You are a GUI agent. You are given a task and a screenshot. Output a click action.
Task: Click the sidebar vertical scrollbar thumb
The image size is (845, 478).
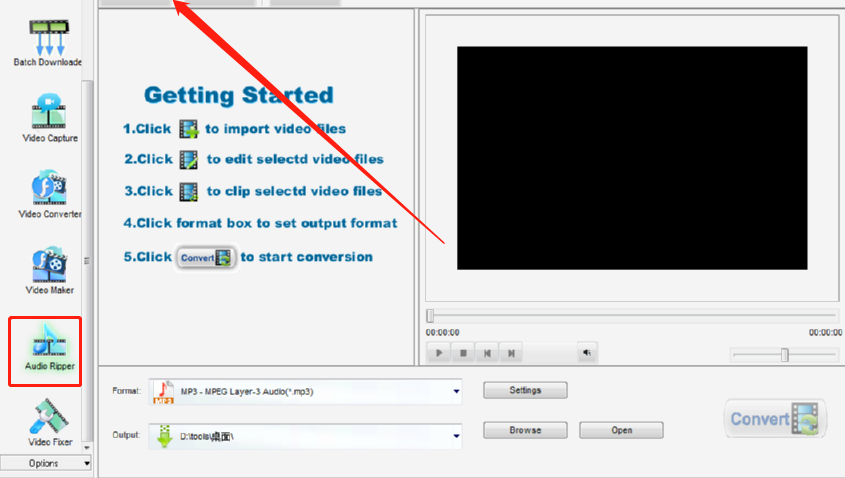[x=87, y=261]
